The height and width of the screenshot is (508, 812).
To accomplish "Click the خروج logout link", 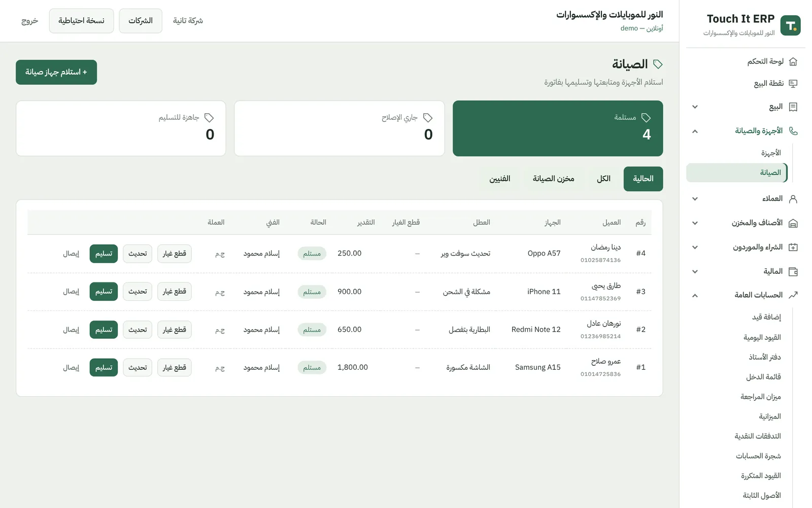I will [30, 21].
